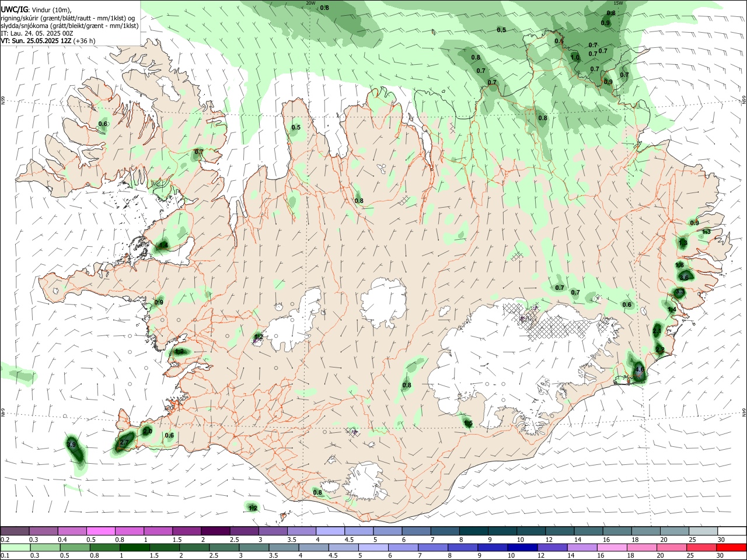Click the '0.4' label in the top legend row
Image resolution: width=747 pixels, height=560 pixels.
[63, 540]
